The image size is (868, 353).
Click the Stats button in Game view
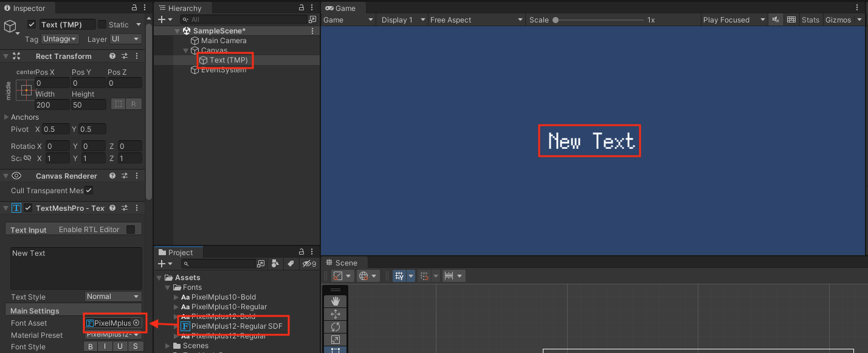click(x=810, y=19)
